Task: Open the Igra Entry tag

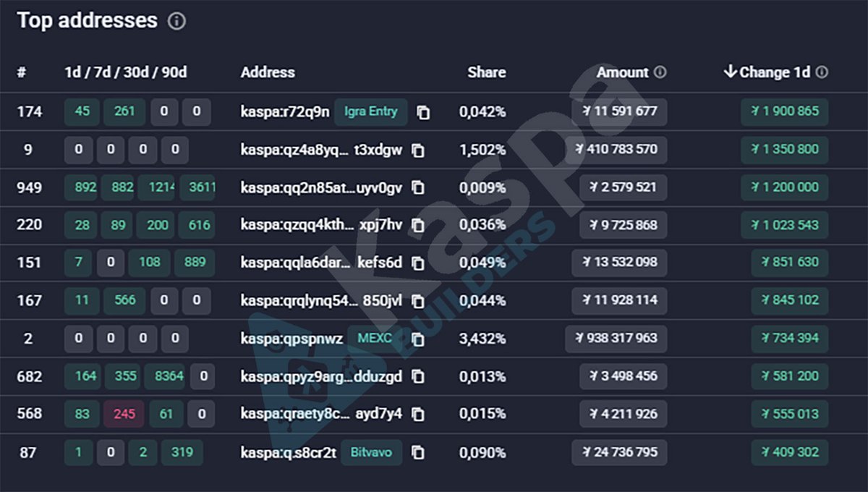Action: click(x=371, y=112)
